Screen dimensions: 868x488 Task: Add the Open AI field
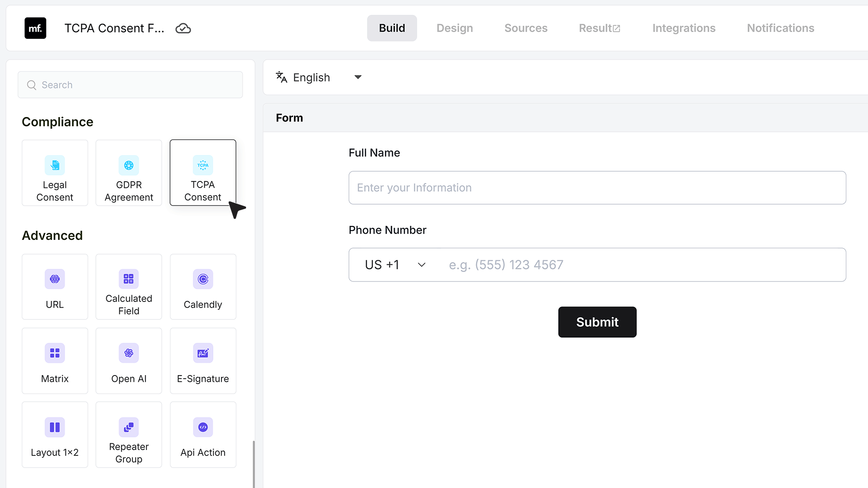[x=129, y=361]
